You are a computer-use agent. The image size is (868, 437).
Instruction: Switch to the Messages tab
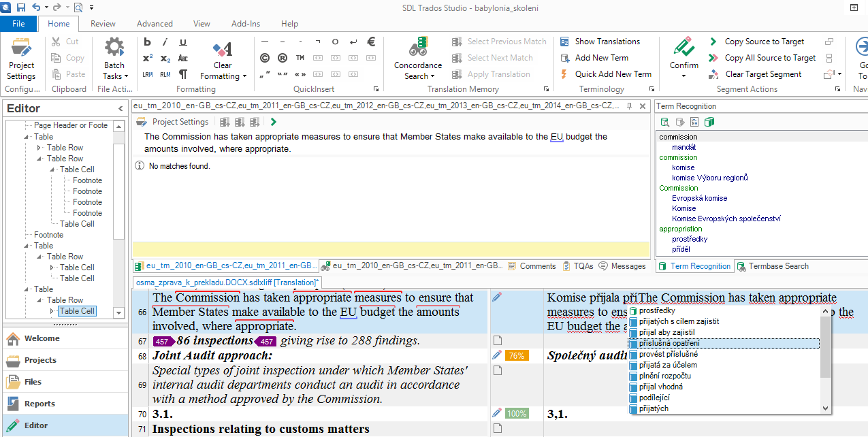(x=622, y=266)
